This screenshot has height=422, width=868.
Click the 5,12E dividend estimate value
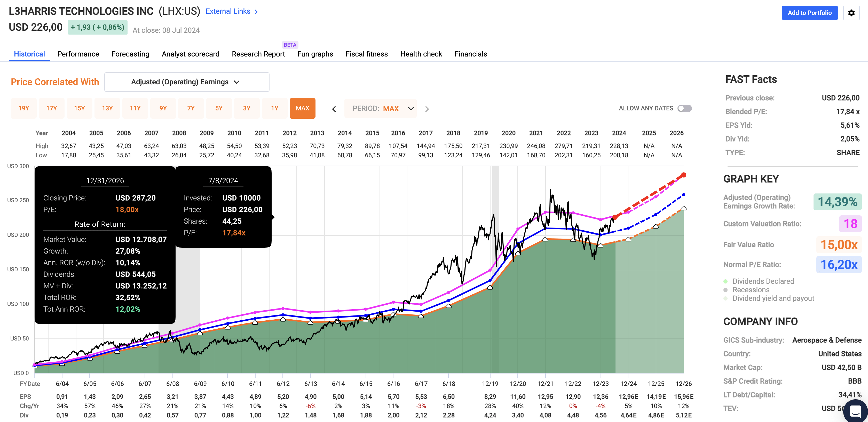[684, 415]
